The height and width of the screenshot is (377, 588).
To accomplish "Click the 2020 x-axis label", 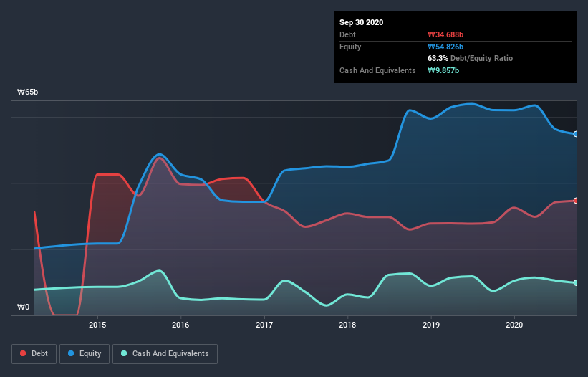I will (514, 325).
